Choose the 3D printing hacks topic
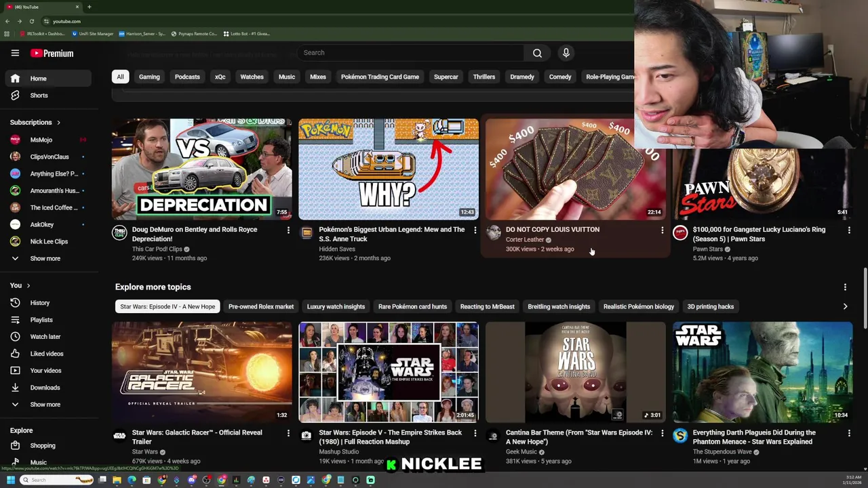 711,306
